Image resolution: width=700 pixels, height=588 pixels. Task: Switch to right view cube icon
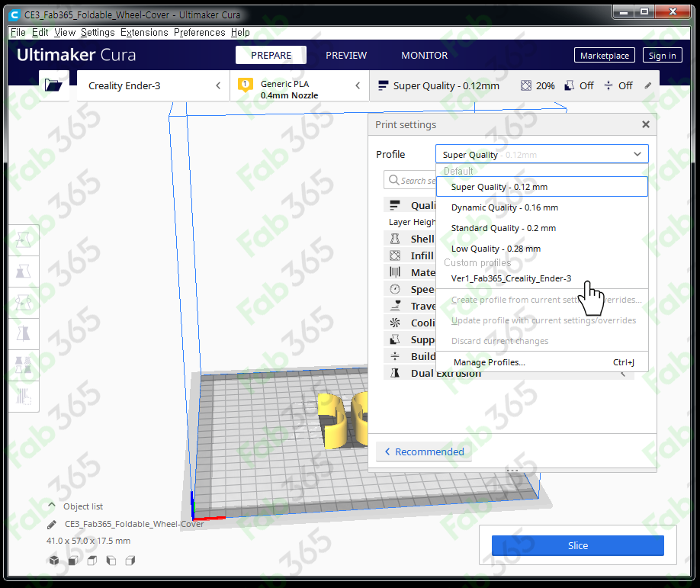[x=130, y=561]
